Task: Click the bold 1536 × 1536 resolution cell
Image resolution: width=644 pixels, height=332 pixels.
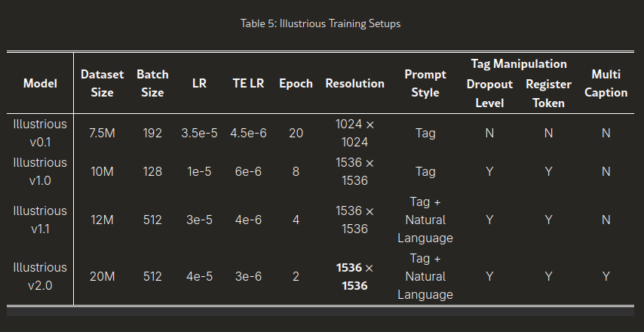Action: click(355, 276)
